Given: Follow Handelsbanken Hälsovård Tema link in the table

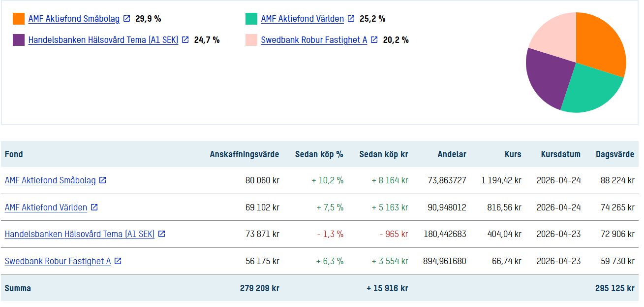Looking at the screenshot, I should pos(79,234).
